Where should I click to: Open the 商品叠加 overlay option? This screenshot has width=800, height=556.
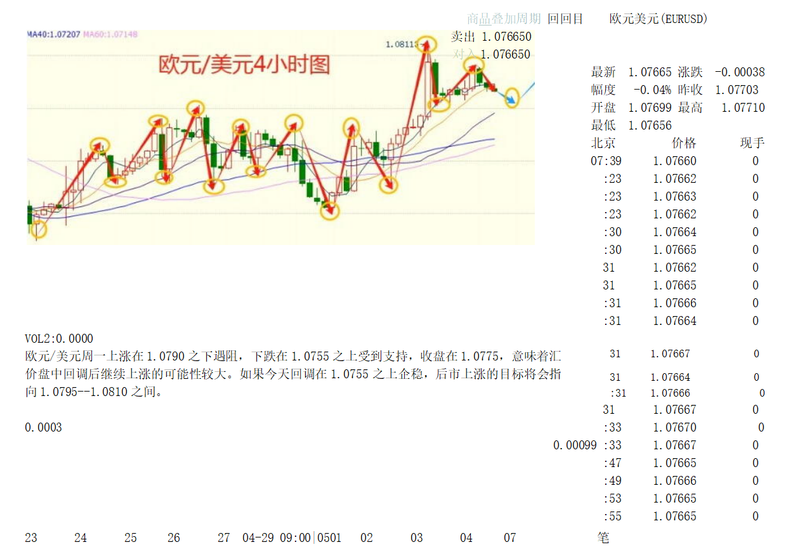point(491,19)
